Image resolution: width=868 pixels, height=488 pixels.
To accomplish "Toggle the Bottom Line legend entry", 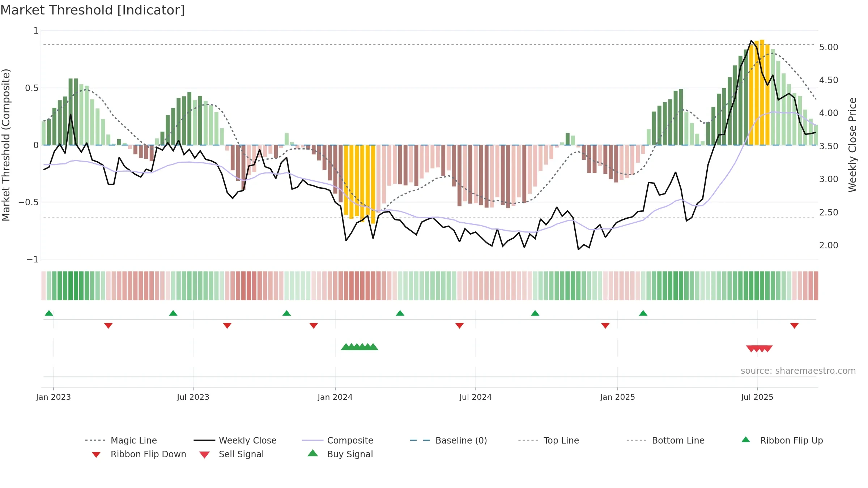I will pos(665,440).
